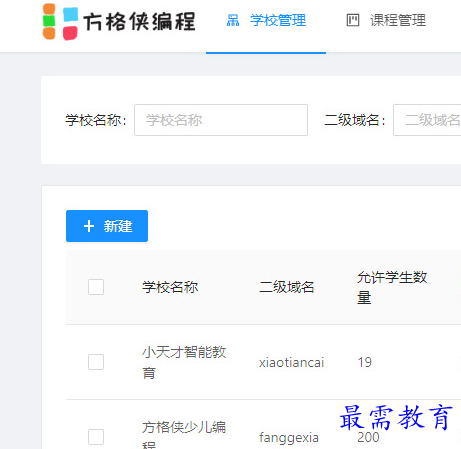This screenshot has width=461, height=449.
Task: Click the 学校名称 column header
Action: [x=170, y=287]
